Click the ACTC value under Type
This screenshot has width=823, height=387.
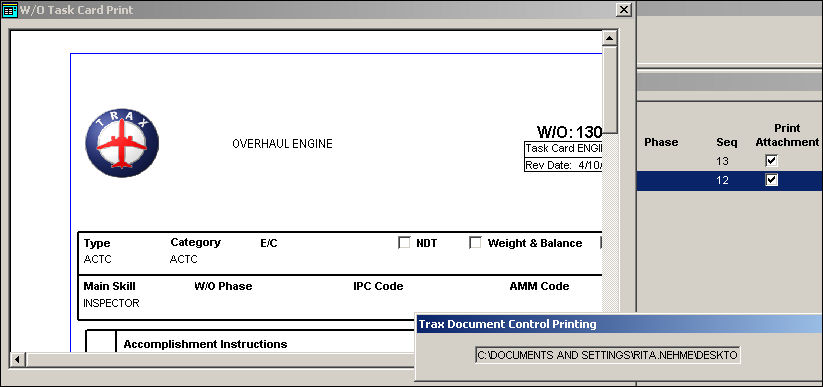pyautogui.click(x=98, y=259)
